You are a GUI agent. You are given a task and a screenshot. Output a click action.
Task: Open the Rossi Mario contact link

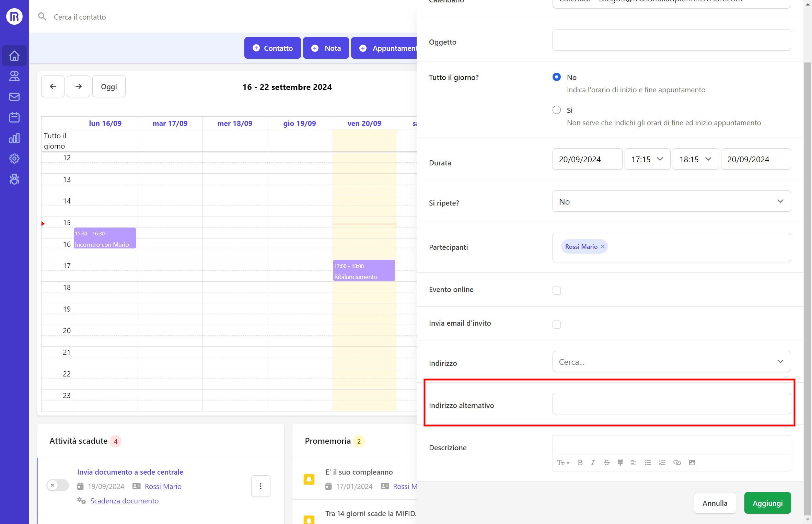163,486
